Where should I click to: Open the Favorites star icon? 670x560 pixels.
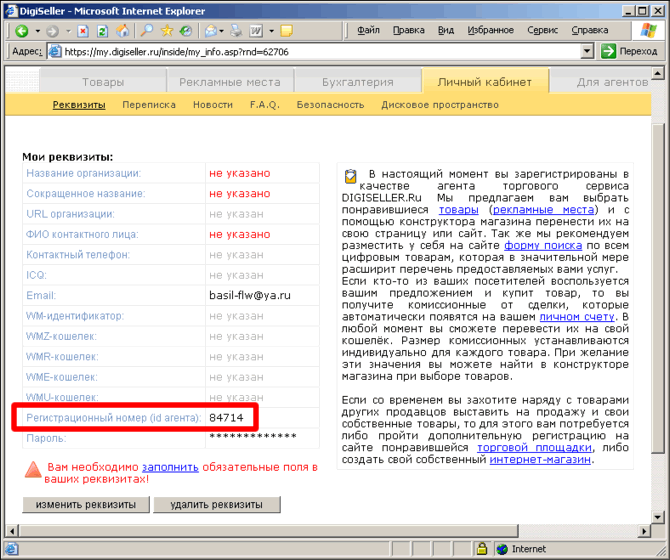coord(167,30)
